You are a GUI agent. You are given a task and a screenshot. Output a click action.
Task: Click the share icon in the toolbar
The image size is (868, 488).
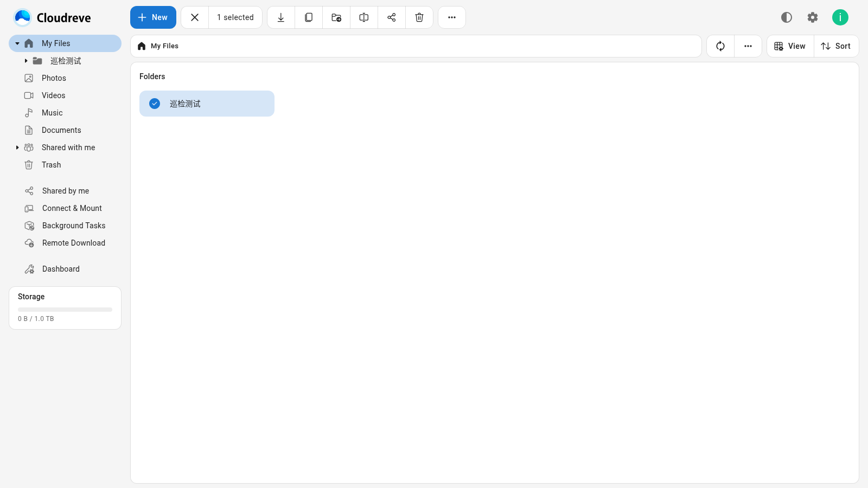click(392, 17)
